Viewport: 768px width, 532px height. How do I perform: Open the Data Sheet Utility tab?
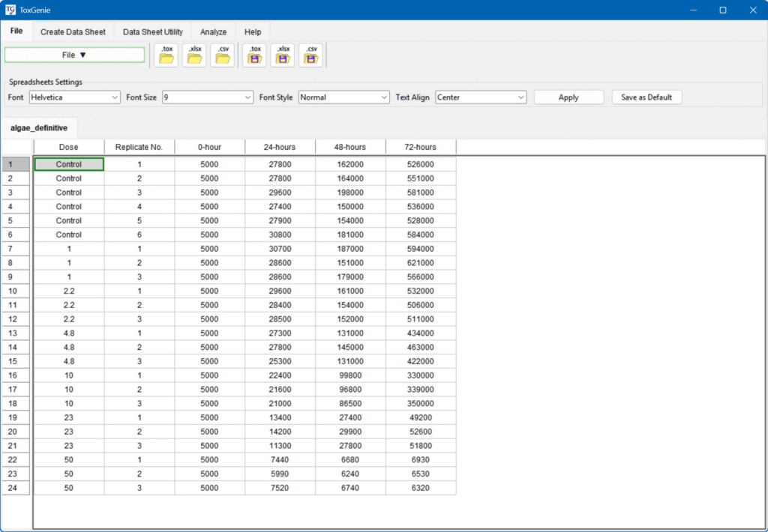click(x=152, y=32)
